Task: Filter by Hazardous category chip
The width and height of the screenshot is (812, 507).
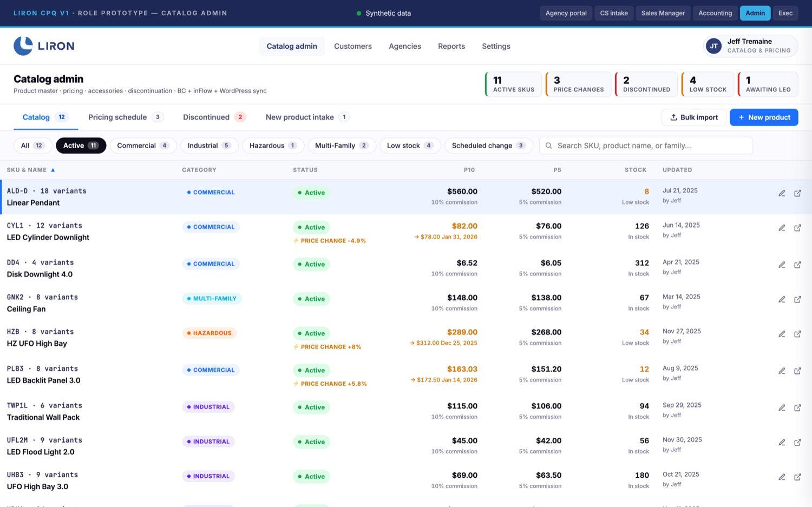Action: [273, 146]
